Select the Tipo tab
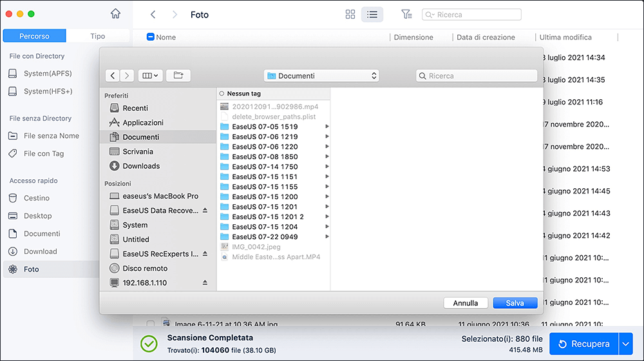 click(98, 35)
